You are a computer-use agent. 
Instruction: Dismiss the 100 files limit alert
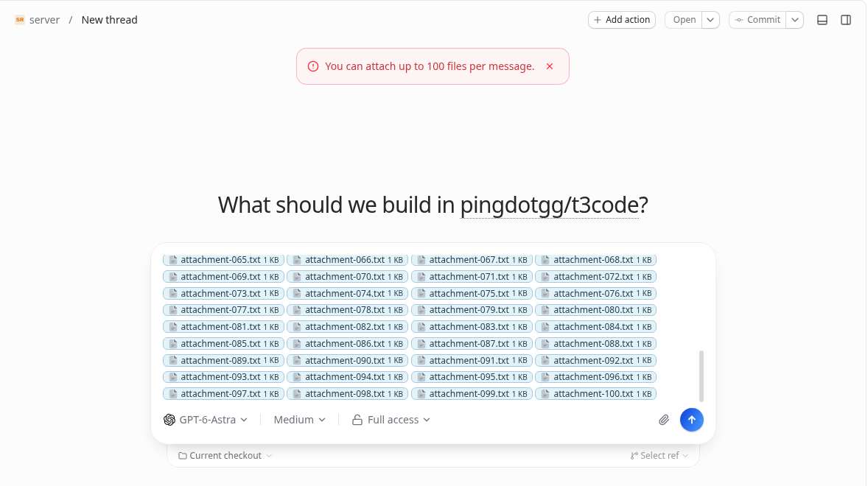[x=550, y=66]
